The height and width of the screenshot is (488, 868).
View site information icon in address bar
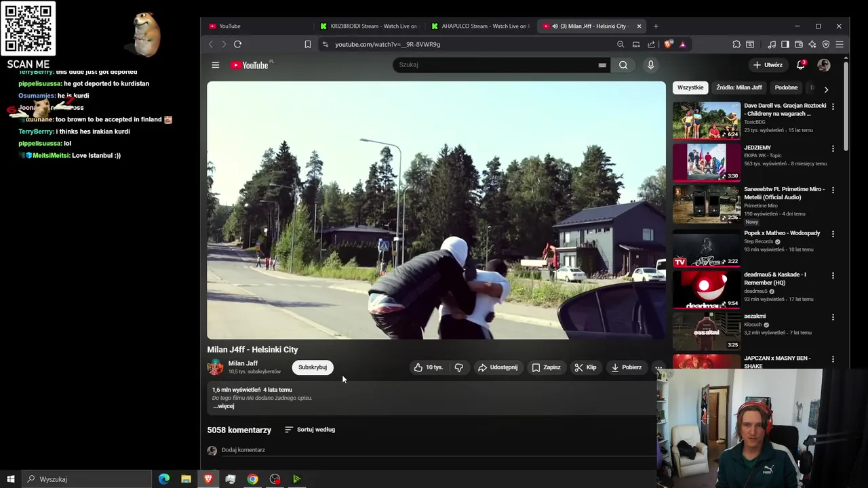(x=325, y=44)
